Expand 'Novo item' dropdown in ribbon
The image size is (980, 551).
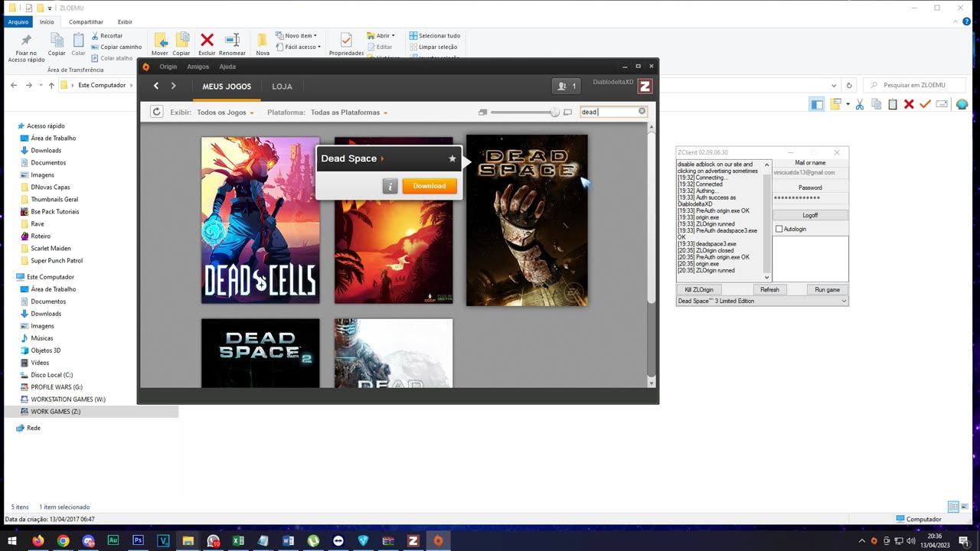pos(315,36)
